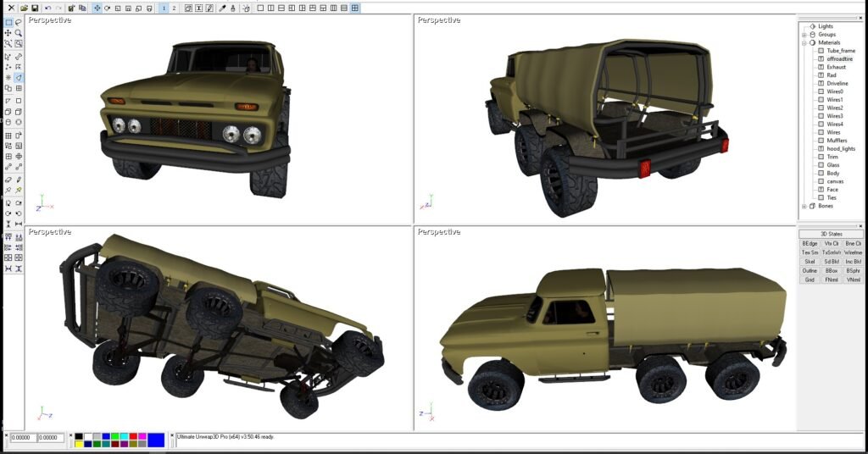The height and width of the screenshot is (454, 868).
Task: Toggle the Wirefme 3D state
Action: 853,252
